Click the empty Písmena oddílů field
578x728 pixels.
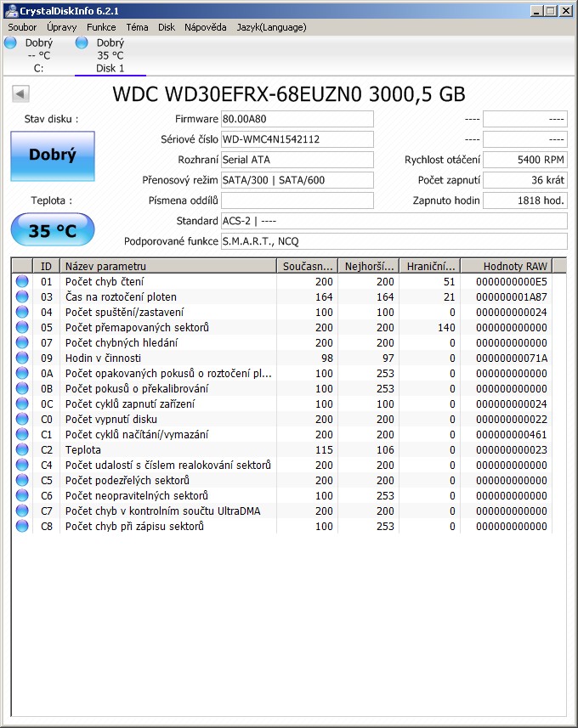coord(297,200)
